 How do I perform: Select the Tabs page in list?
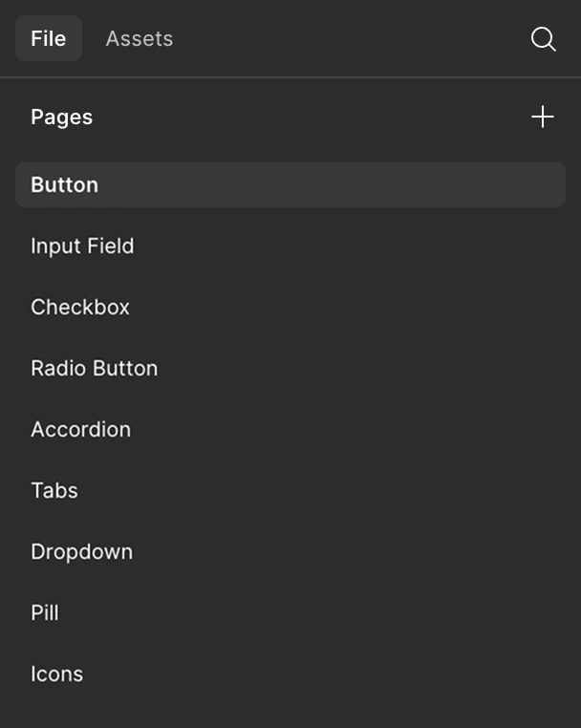tap(54, 490)
